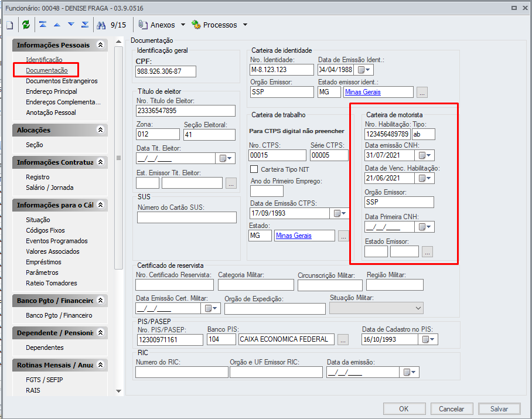
Task: Go to the next record arrow
Action: point(71,25)
